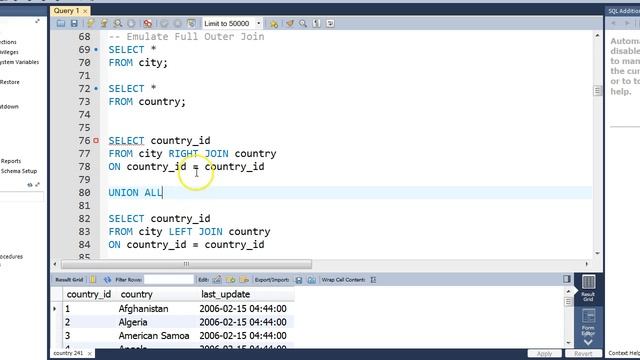The image size is (640, 360).
Task: Click the country column header
Action: [136, 294]
